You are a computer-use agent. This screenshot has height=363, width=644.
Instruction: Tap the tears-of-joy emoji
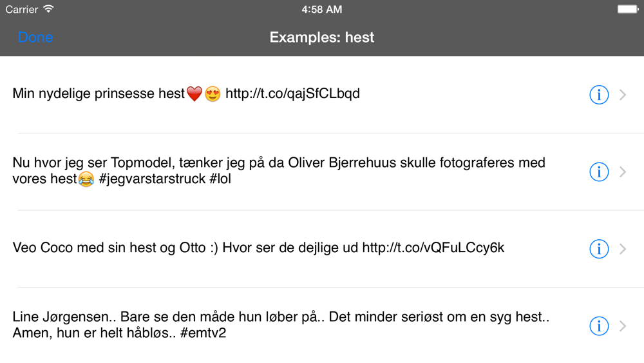click(x=86, y=179)
